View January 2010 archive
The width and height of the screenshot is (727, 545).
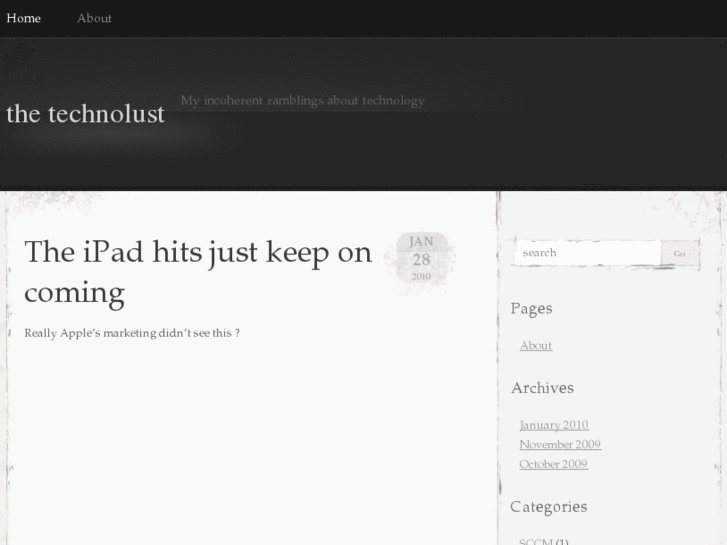554,425
